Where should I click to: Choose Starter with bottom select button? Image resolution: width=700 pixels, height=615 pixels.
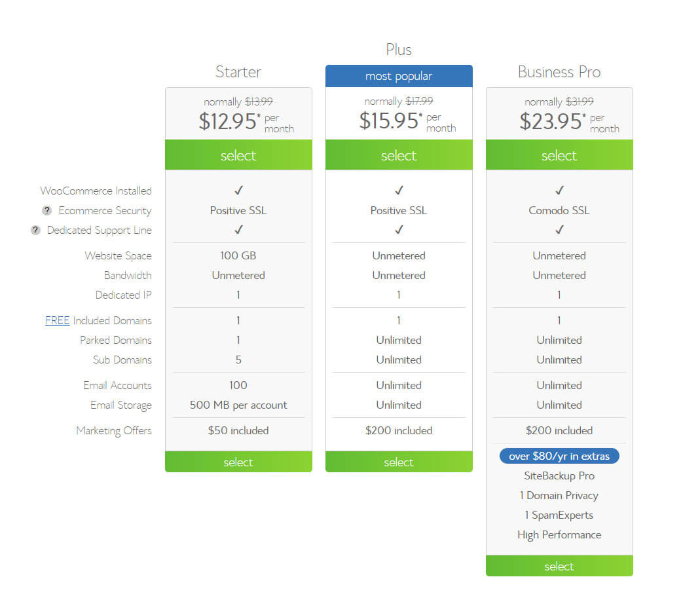pyautogui.click(x=238, y=462)
